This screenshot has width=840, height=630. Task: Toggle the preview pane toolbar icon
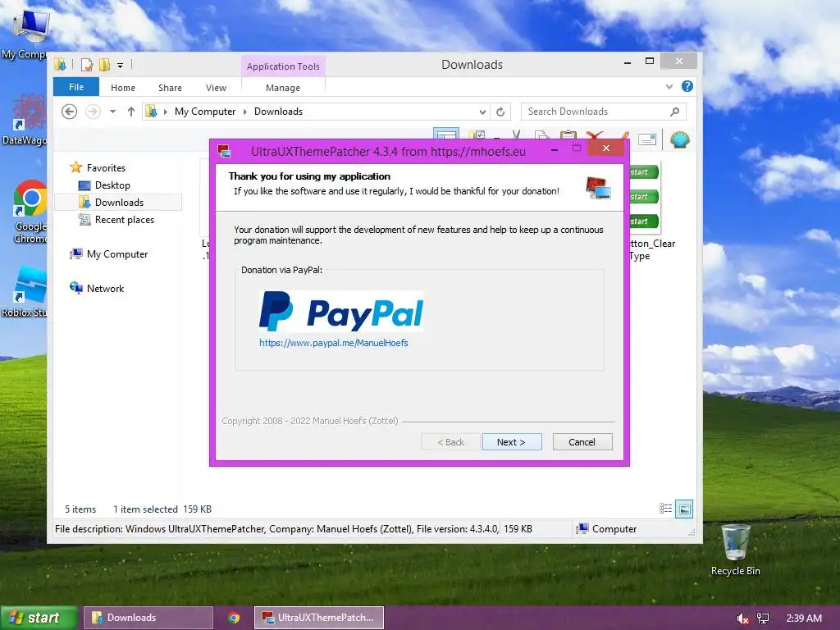[x=445, y=135]
